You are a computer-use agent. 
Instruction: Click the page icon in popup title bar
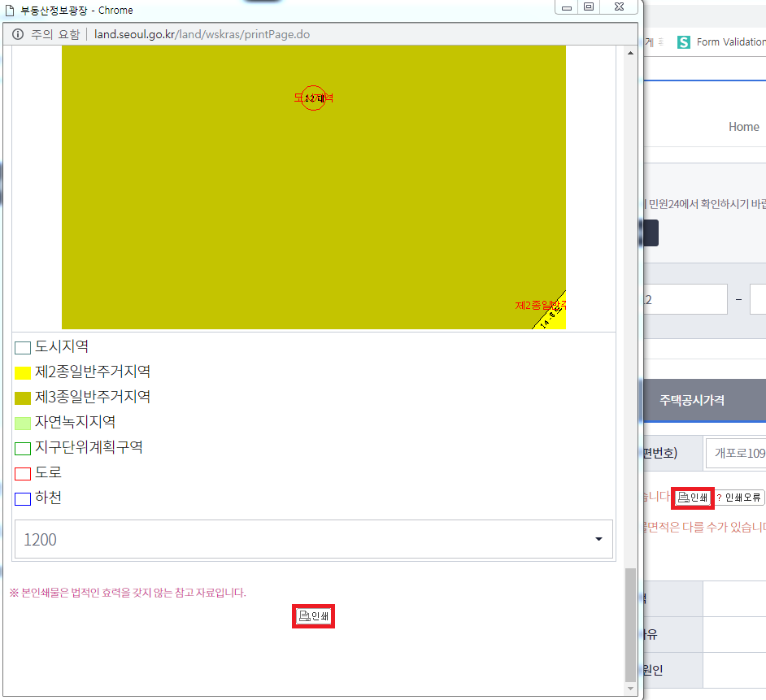10,10
